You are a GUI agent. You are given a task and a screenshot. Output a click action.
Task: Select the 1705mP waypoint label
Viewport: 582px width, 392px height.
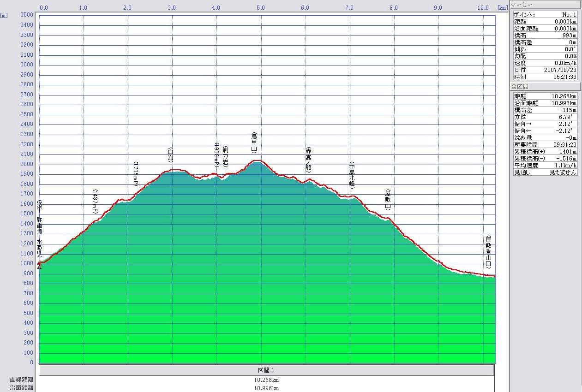pyautogui.click(x=136, y=174)
